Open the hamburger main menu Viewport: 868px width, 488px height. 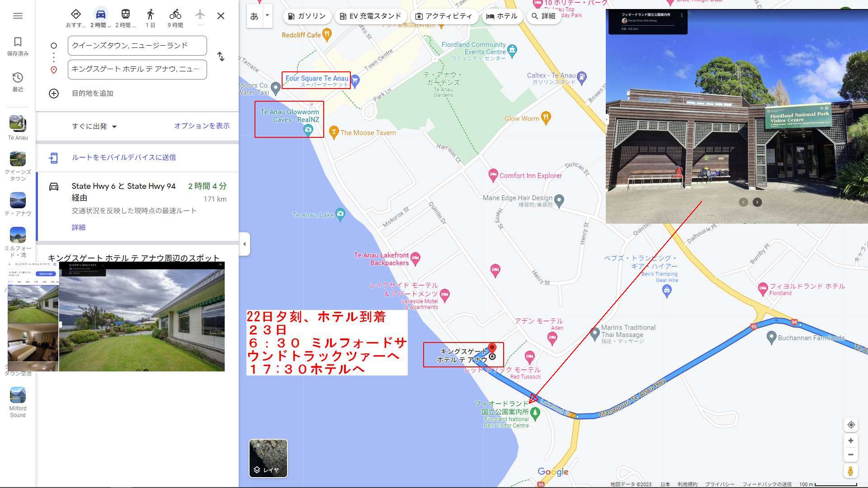pos(18,16)
